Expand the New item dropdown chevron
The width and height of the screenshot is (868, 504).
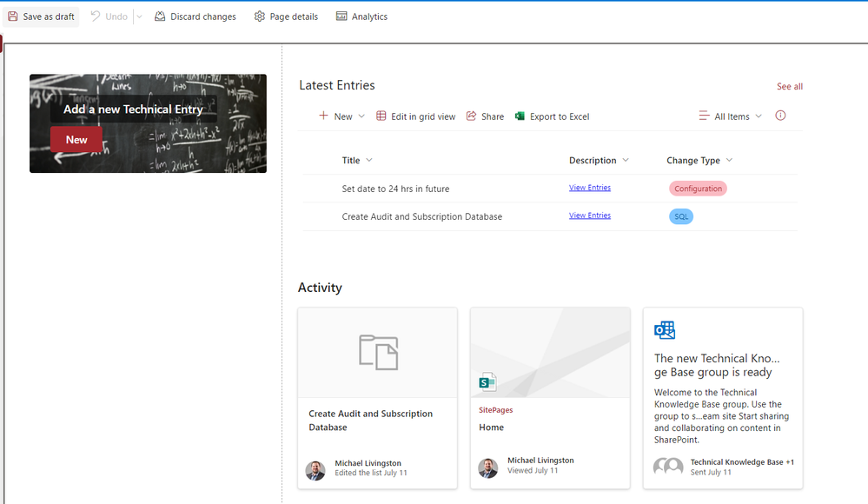(x=361, y=116)
